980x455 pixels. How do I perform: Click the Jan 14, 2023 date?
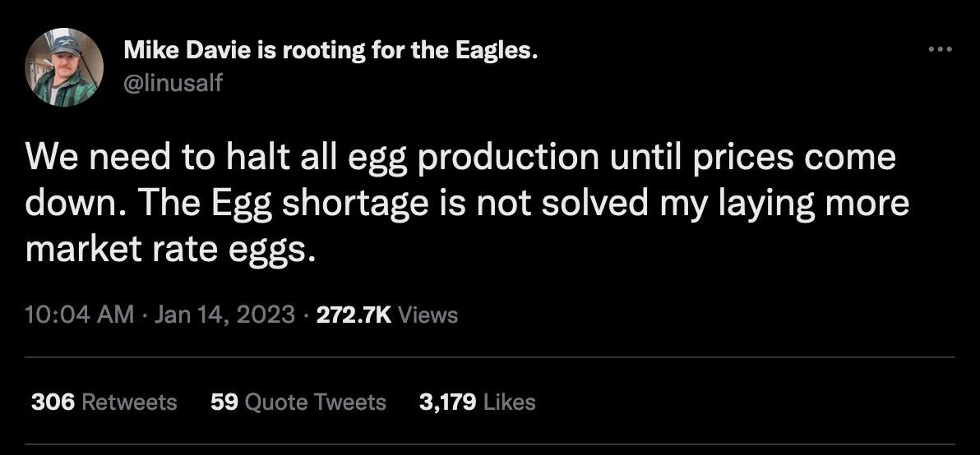(223, 314)
